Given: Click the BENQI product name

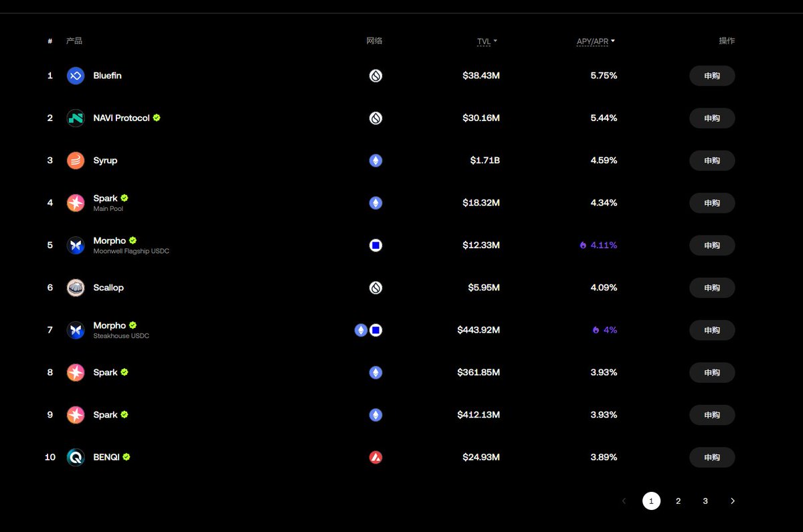Looking at the screenshot, I should click(106, 457).
